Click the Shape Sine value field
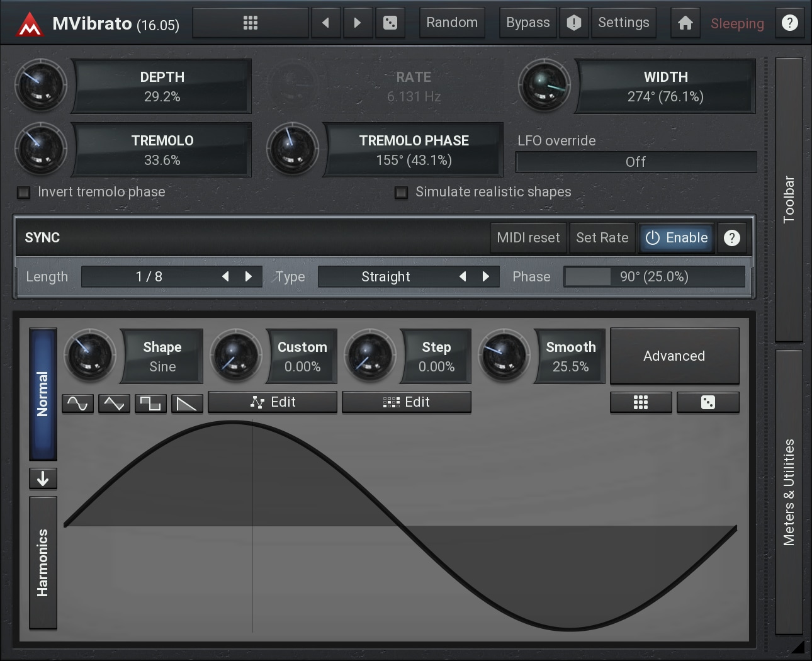812x661 pixels. click(x=162, y=356)
